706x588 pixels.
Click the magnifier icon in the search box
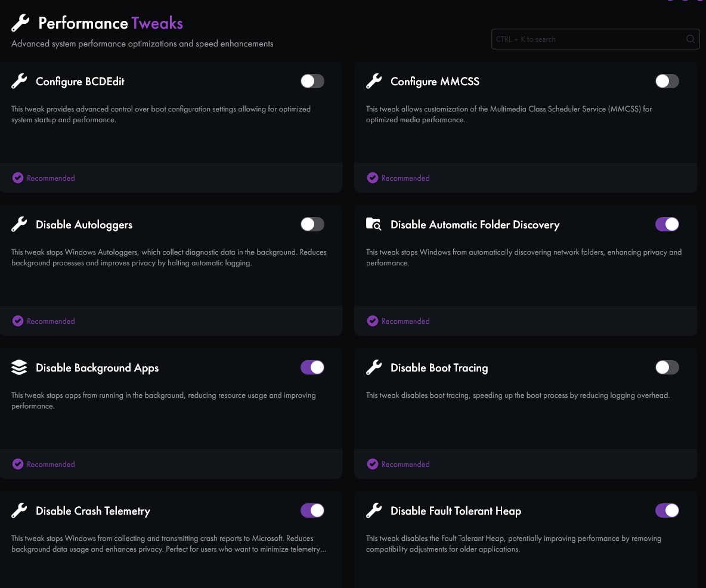click(x=690, y=39)
